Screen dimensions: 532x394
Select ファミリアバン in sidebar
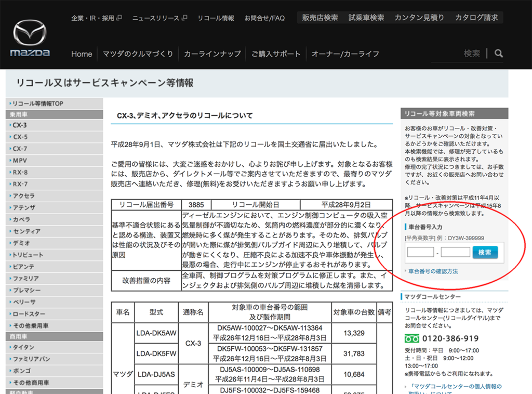[x=54, y=359]
